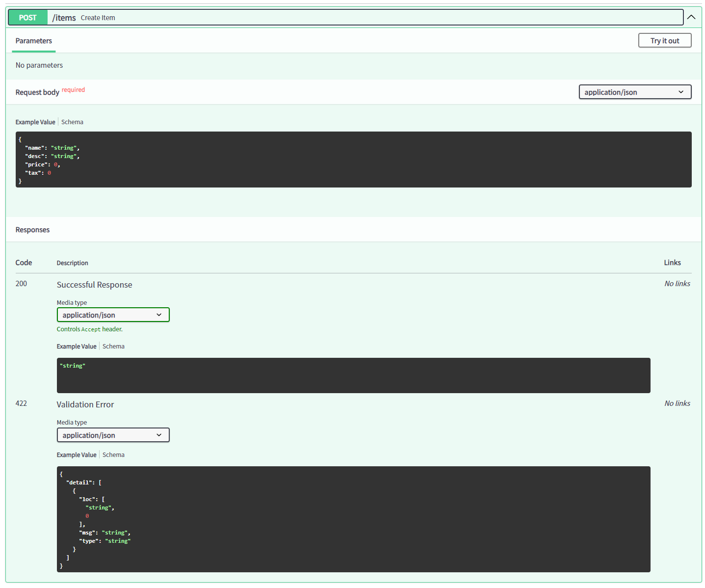Click the Responses section heading
Viewport: 705px width, 588px height.
tap(32, 230)
